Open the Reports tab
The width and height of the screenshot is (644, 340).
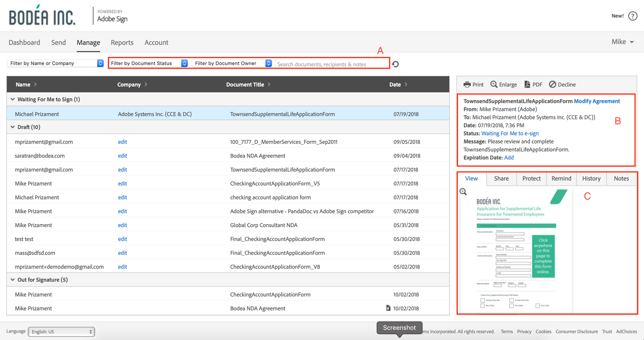122,42
